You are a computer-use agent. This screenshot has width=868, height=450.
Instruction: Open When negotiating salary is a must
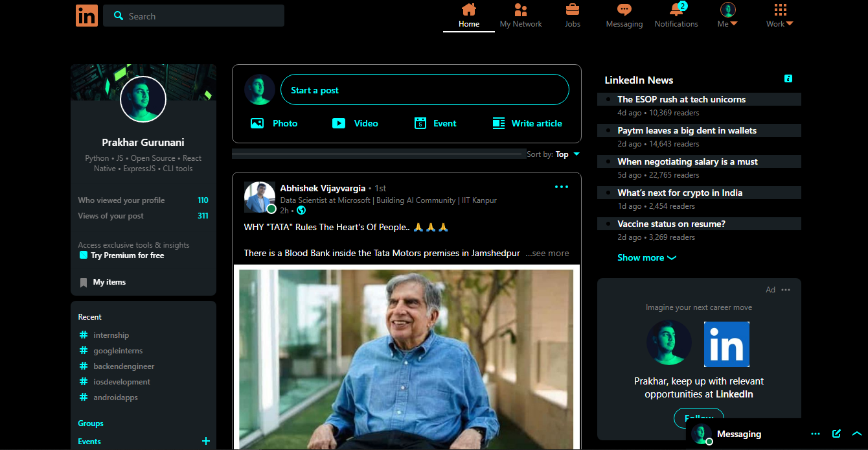pos(687,161)
